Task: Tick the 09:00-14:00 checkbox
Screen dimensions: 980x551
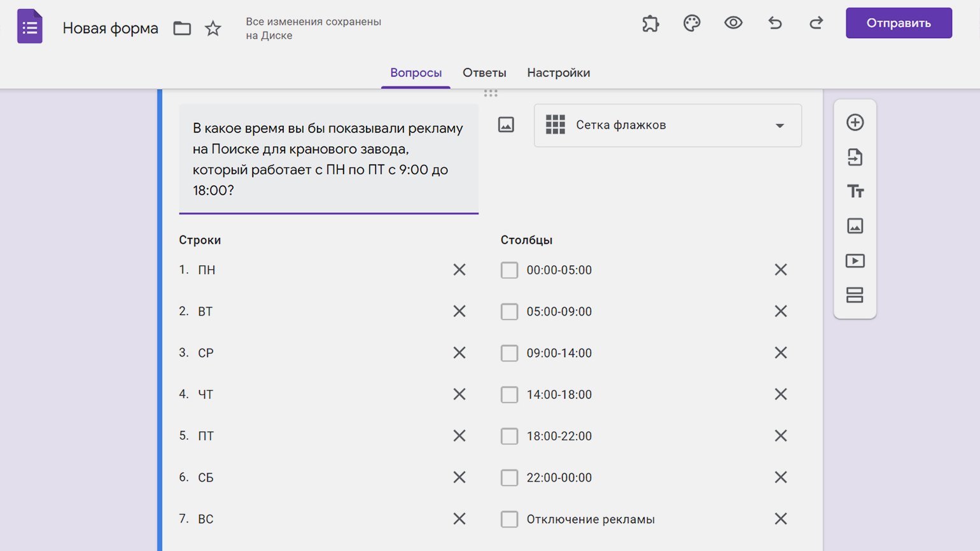Action: tap(509, 353)
